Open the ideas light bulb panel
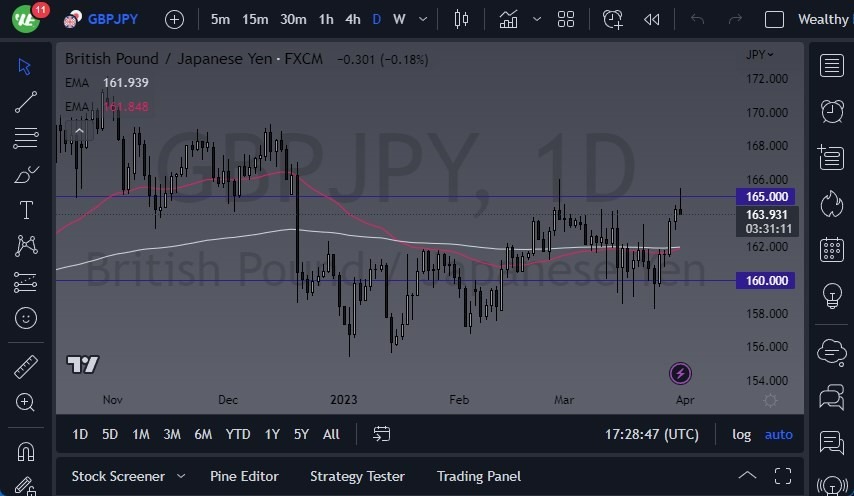854x496 pixels. pyautogui.click(x=832, y=296)
